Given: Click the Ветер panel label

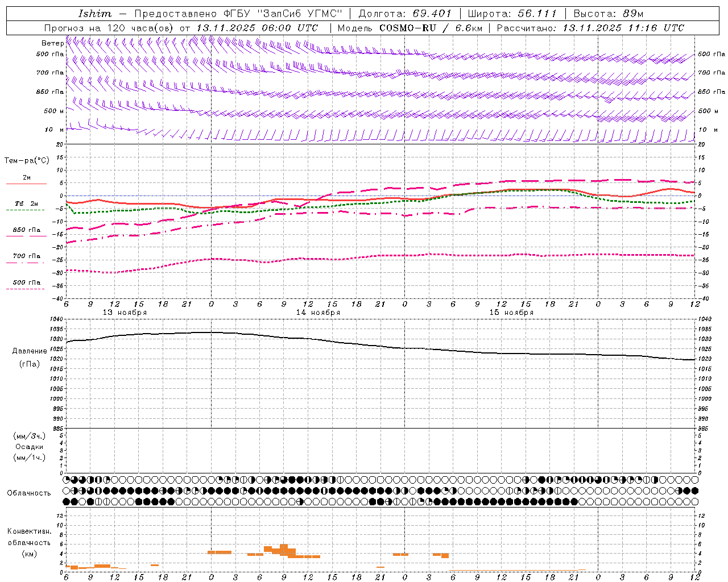Looking at the screenshot, I should [52, 43].
